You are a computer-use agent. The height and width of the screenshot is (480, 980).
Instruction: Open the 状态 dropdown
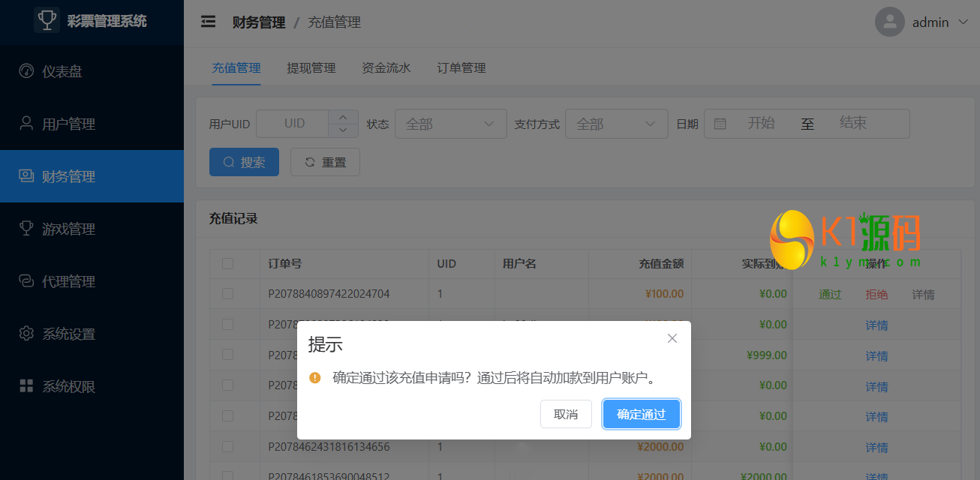[x=451, y=124]
